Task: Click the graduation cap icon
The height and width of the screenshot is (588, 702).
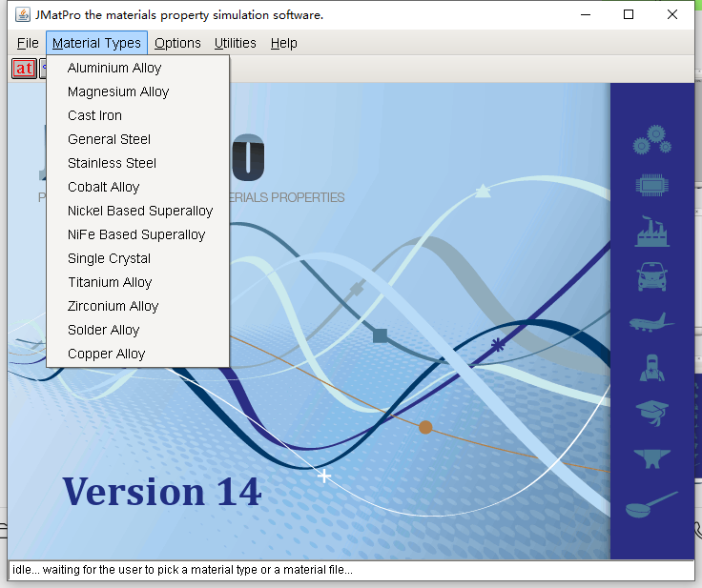Action: pos(651,412)
